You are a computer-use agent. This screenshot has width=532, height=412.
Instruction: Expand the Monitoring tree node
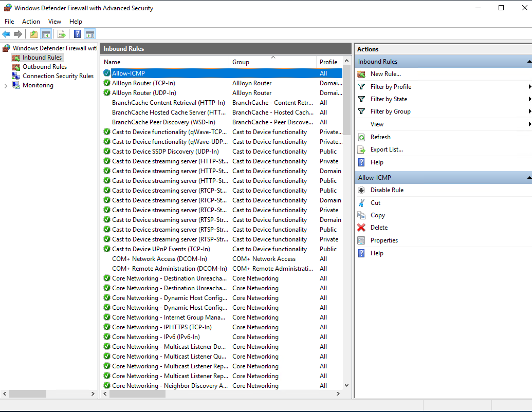tap(6, 86)
